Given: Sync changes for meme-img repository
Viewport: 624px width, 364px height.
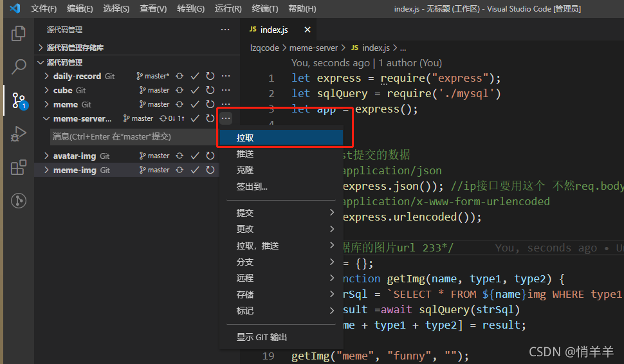Looking at the screenshot, I should [179, 170].
